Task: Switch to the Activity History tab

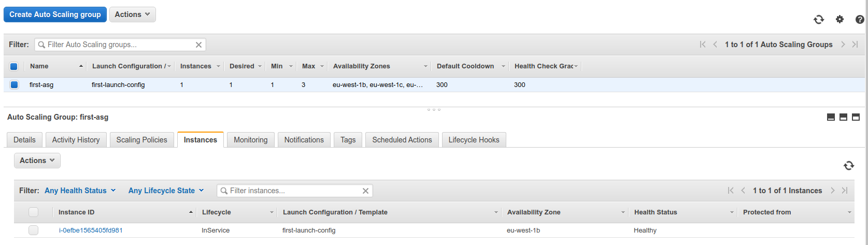Action: (76, 140)
